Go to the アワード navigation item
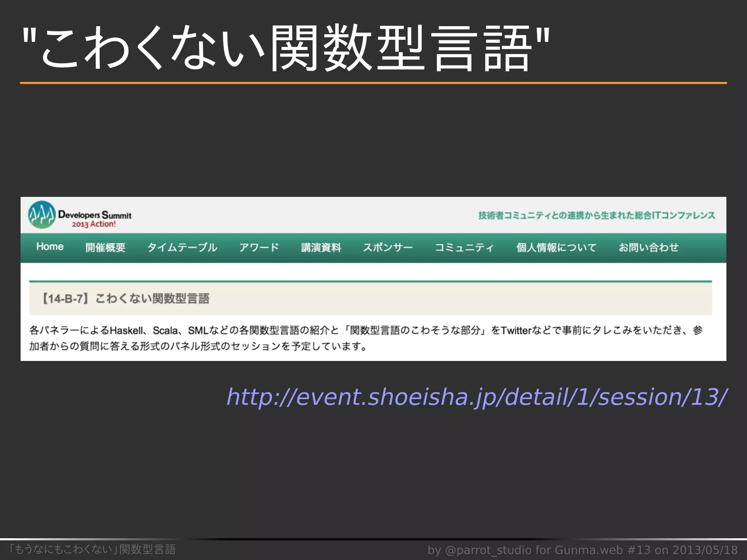 (x=259, y=248)
